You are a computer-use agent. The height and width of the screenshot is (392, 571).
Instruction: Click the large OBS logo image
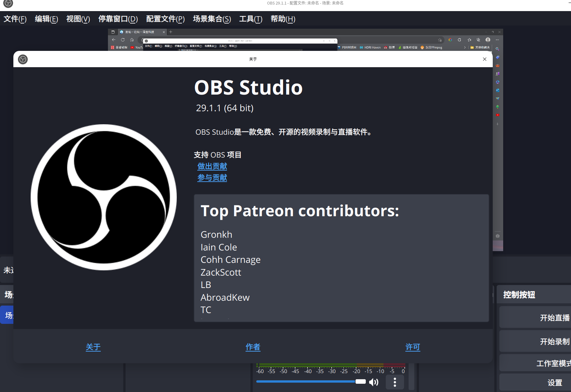click(x=104, y=197)
